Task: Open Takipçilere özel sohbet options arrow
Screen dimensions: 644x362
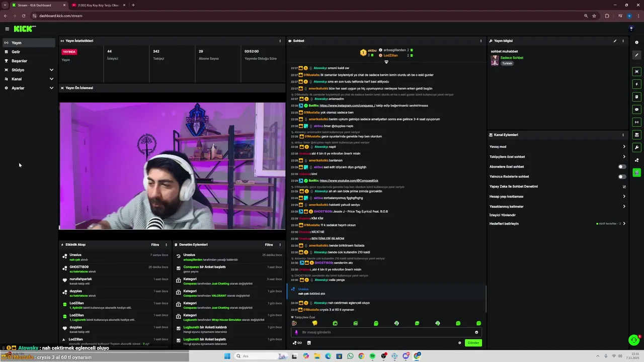Action: (x=624, y=157)
